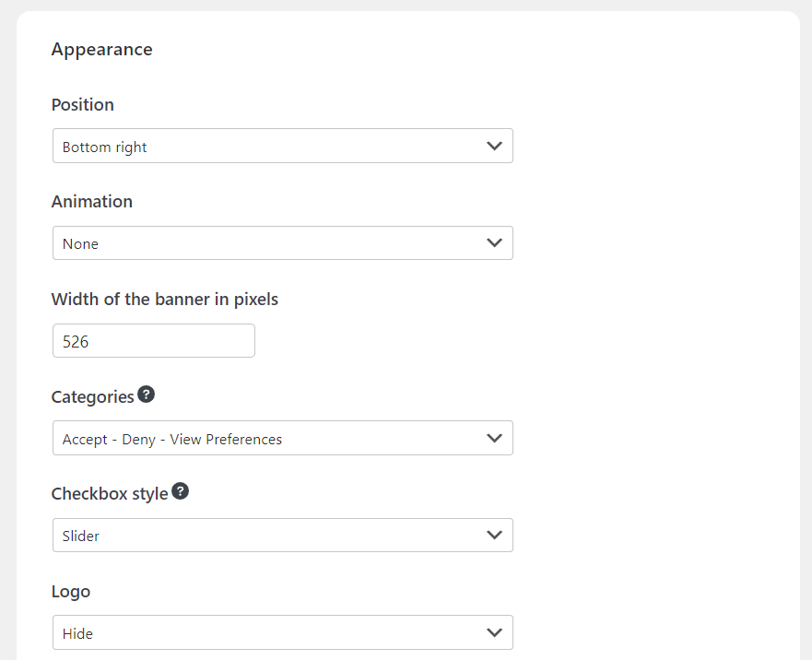Click the Checkbox style label text
Screen dimensions: 812x660
pyautogui.click(x=110, y=494)
